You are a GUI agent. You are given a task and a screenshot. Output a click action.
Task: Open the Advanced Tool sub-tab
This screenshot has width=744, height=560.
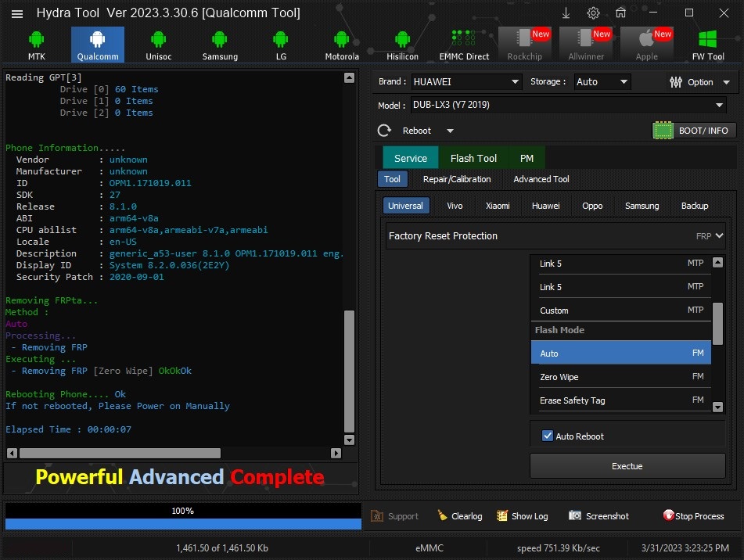(541, 179)
